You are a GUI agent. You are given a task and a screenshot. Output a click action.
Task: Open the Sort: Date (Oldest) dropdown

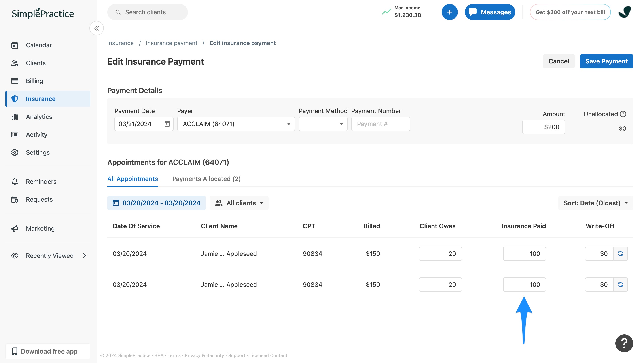click(595, 203)
